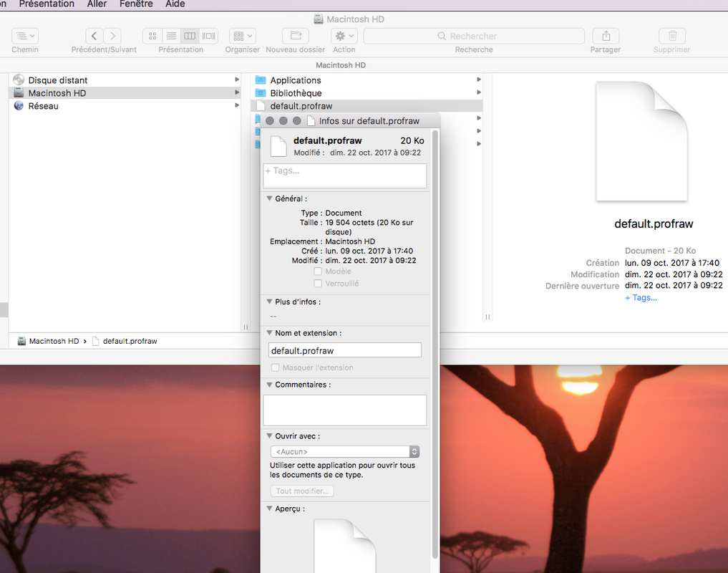Collapse the Commentaires section
This screenshot has height=573, width=728.
click(269, 385)
